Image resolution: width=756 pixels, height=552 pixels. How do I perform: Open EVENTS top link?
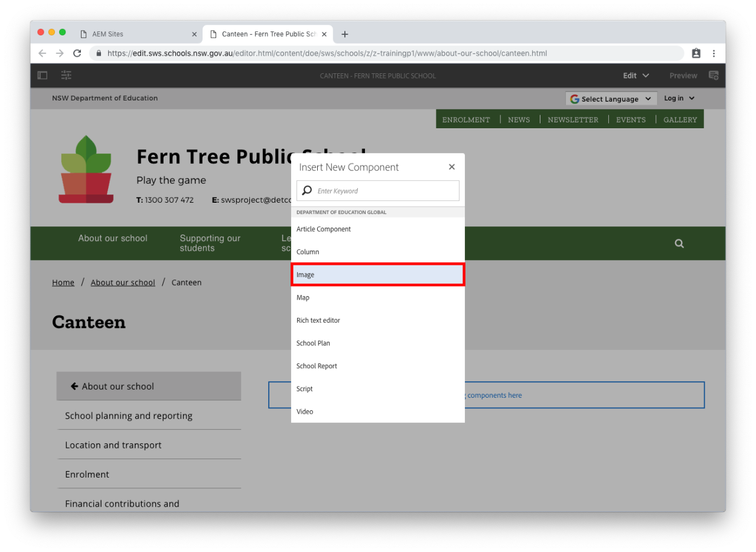point(631,119)
